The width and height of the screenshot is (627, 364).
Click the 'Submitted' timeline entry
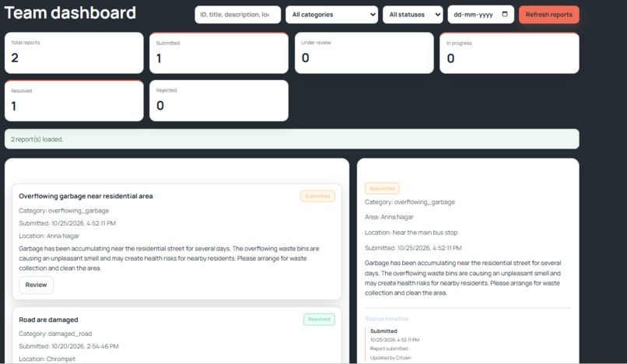tap(384, 331)
